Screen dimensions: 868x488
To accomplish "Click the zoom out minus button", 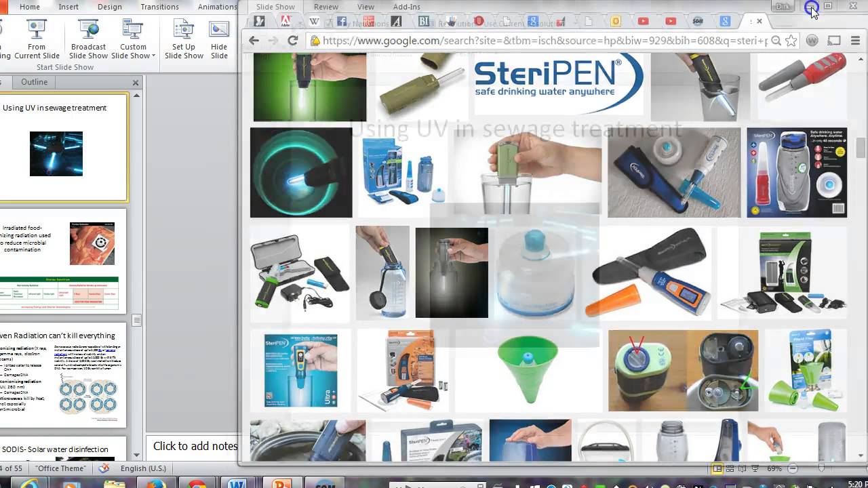I will [792, 468].
